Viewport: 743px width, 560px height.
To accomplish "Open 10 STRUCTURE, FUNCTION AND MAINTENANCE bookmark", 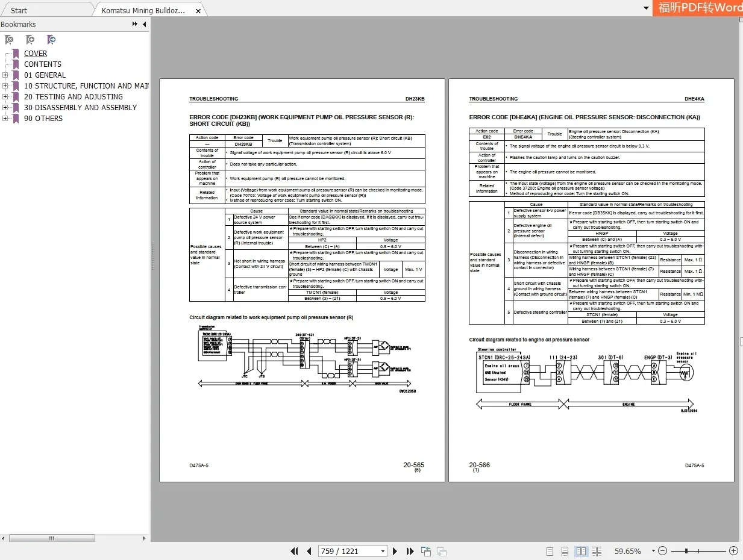I will (x=86, y=86).
